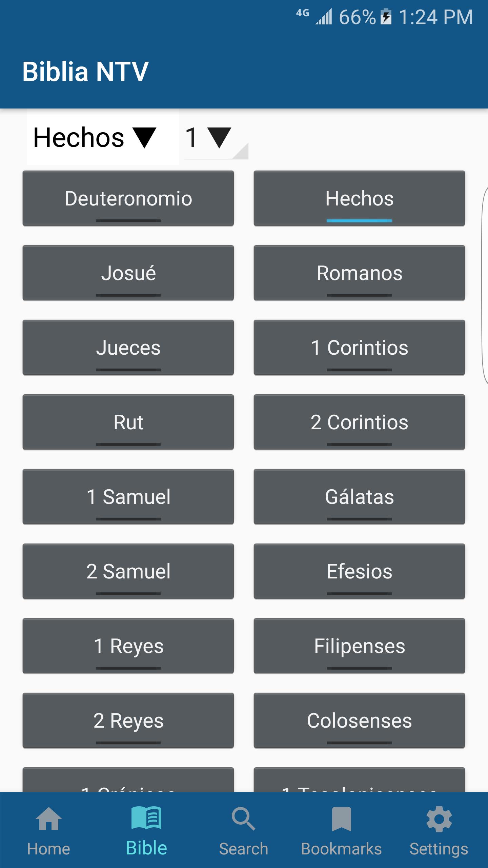
Task: Open Settings via the gear icon
Action: click(439, 819)
